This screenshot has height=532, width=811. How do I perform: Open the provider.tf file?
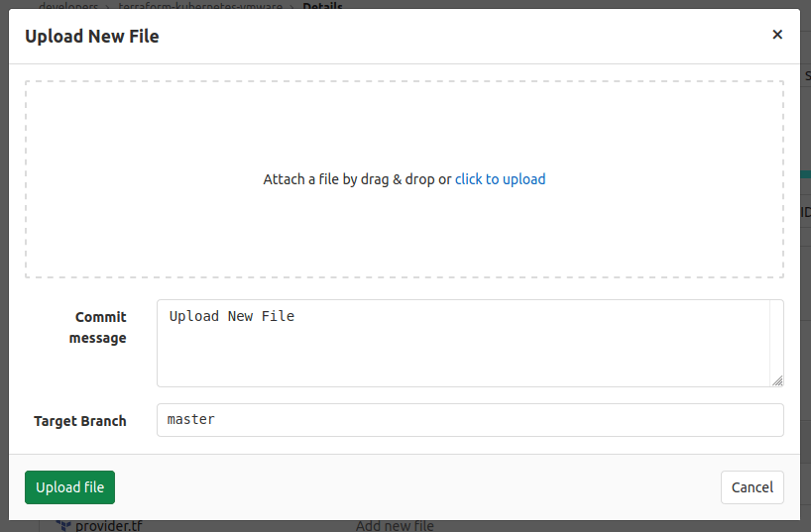click(108, 526)
